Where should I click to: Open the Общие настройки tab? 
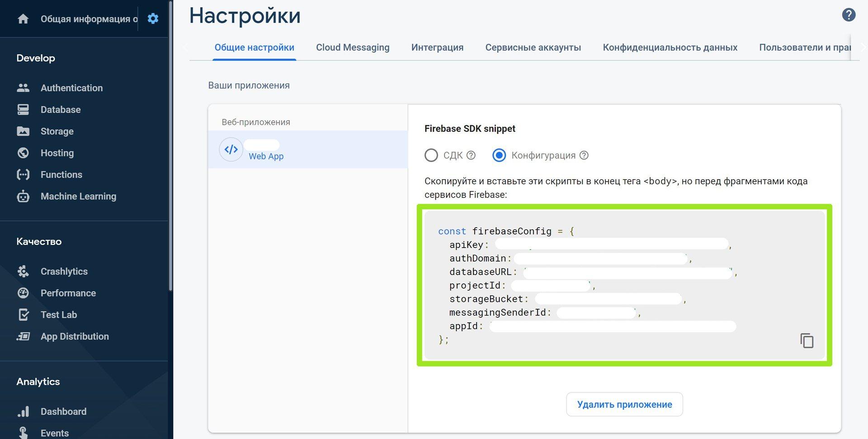click(x=254, y=48)
